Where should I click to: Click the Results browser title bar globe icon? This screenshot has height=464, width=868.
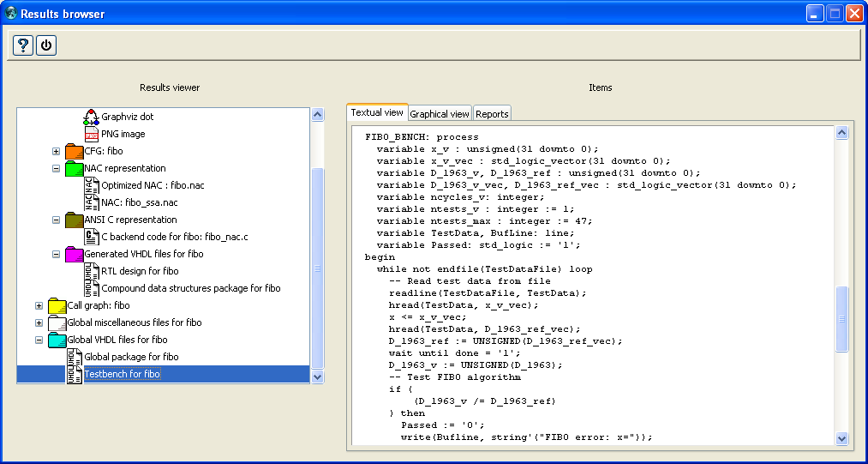click(10, 13)
